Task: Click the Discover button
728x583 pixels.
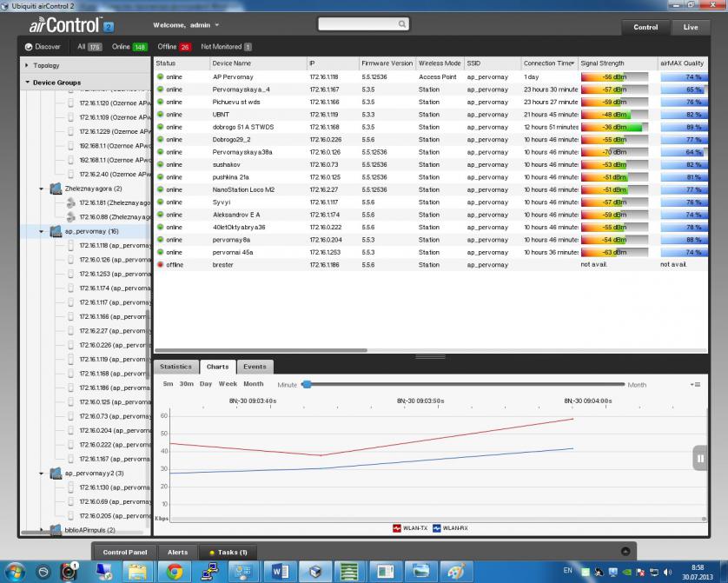Action: point(43,46)
